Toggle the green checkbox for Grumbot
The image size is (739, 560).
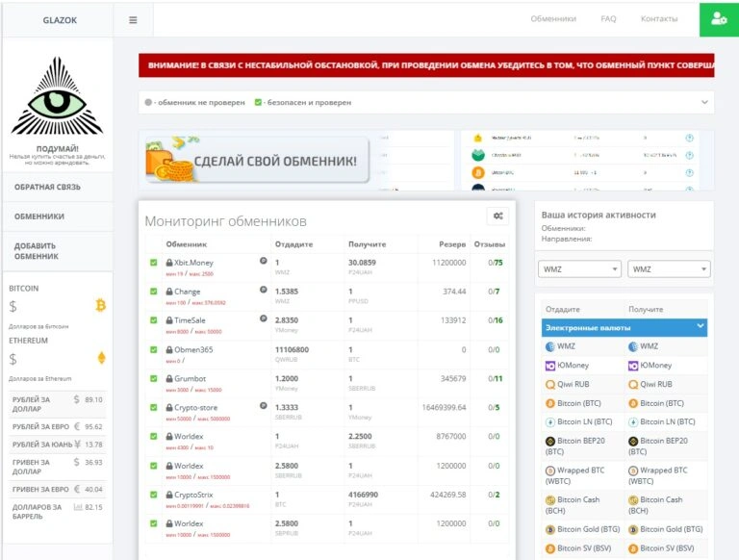153,378
